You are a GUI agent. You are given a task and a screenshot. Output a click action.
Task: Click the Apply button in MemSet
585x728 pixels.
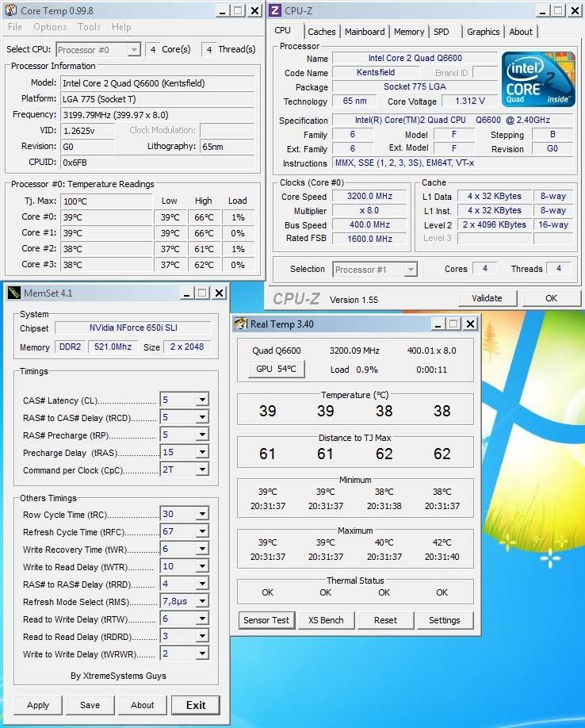click(38, 705)
